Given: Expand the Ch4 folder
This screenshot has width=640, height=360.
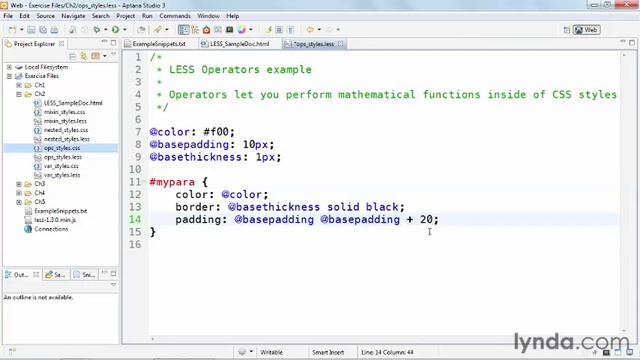Looking at the screenshot, I should coord(19,193).
